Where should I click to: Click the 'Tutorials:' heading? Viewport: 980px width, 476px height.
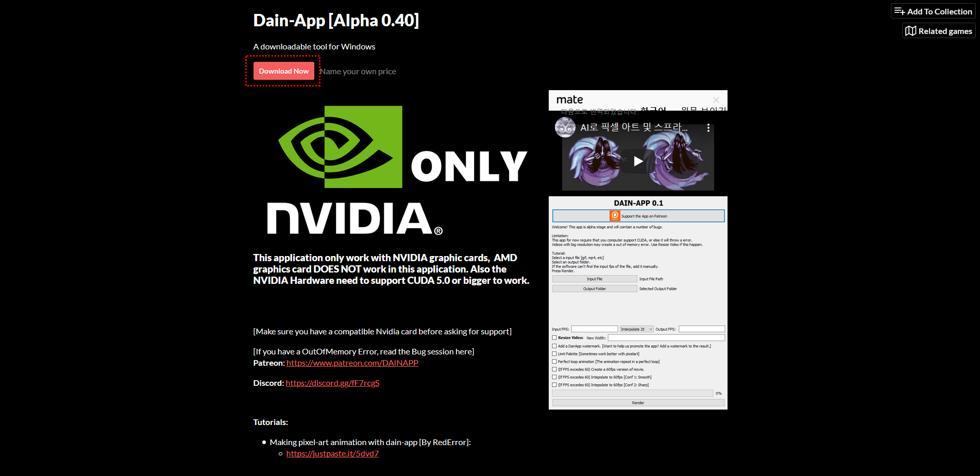pos(271,422)
